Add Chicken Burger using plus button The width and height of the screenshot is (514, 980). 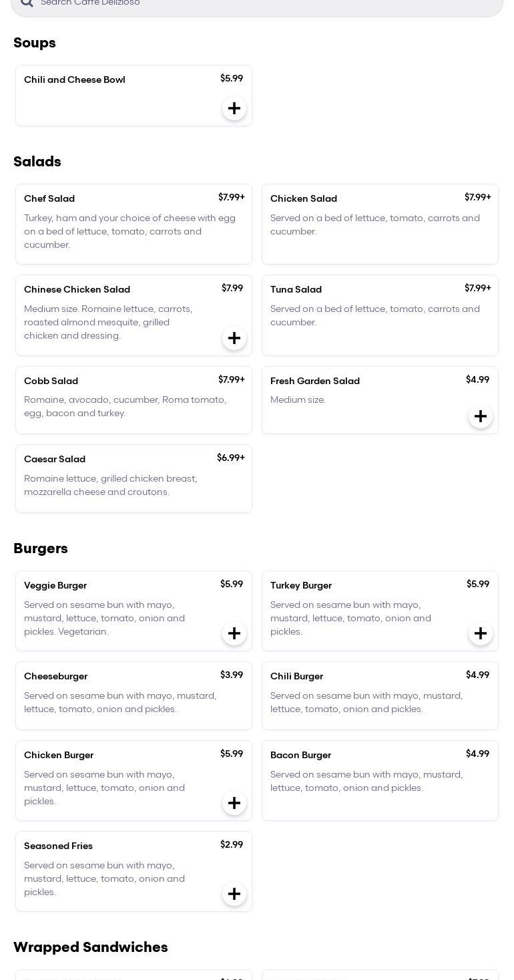(x=234, y=803)
